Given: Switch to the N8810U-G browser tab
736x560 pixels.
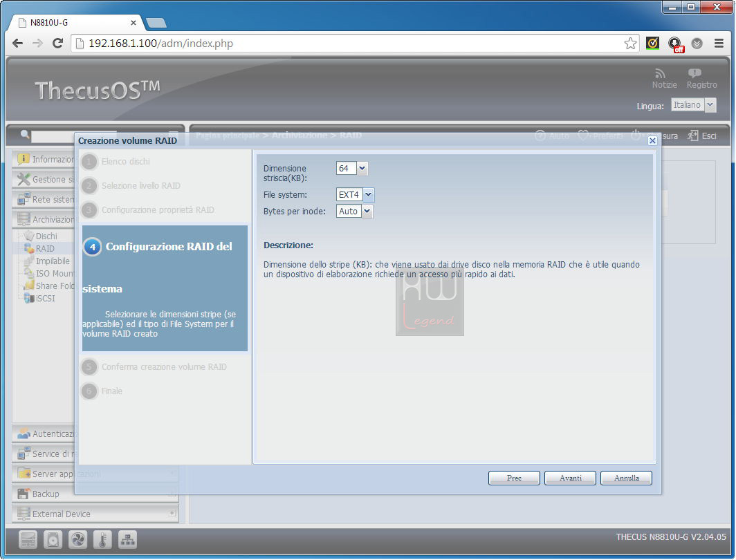Looking at the screenshot, I should point(75,23).
